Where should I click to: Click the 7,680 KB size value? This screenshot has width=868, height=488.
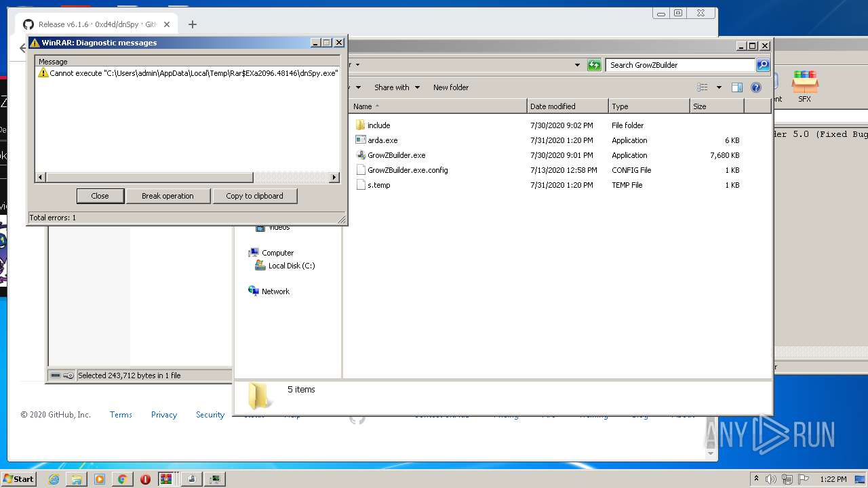[724, 155]
